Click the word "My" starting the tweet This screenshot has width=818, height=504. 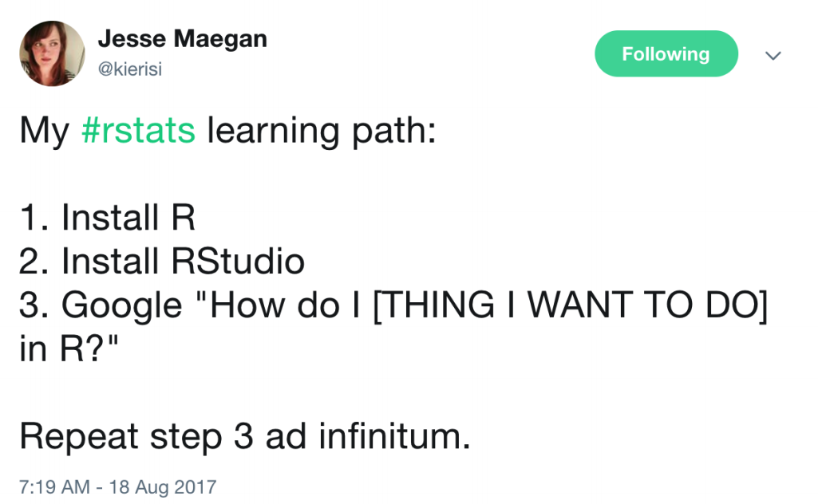(44, 132)
